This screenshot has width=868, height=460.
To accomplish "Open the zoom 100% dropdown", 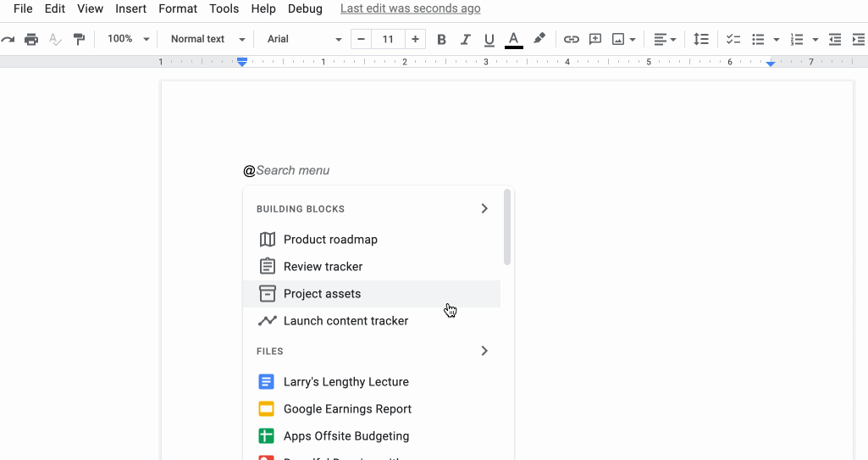I will 129,39.
